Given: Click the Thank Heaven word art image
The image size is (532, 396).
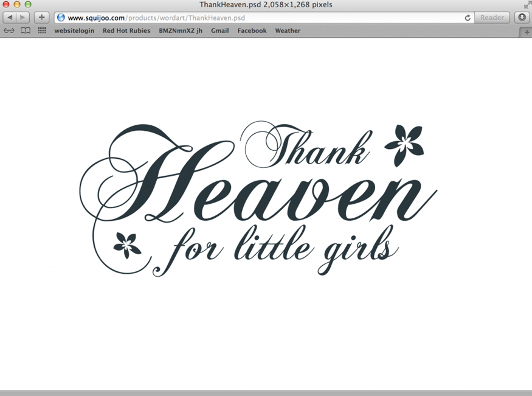Looking at the screenshot, I should click(x=258, y=199).
